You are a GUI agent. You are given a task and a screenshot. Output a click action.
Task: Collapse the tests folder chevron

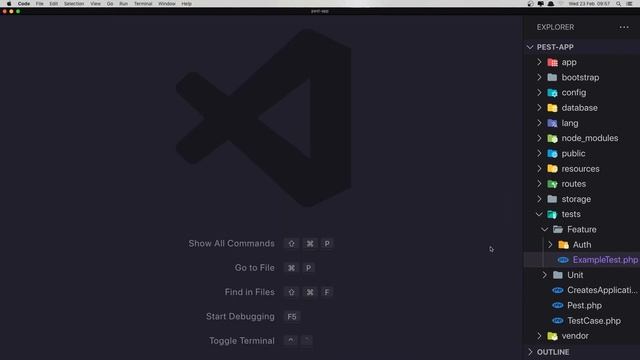539,214
